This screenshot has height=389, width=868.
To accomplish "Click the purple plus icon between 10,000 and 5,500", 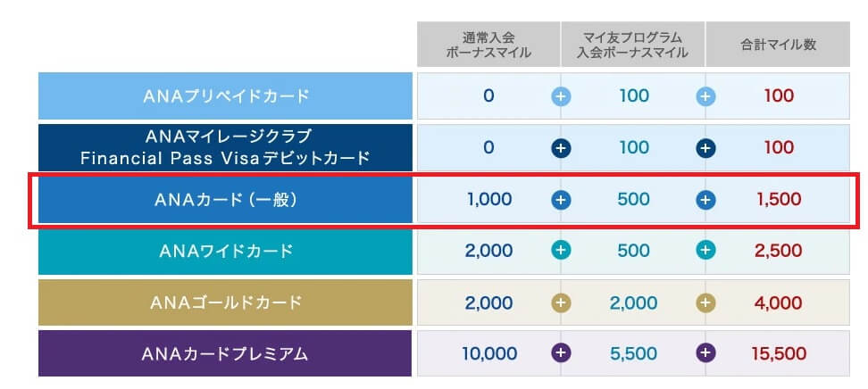I will point(561,353).
